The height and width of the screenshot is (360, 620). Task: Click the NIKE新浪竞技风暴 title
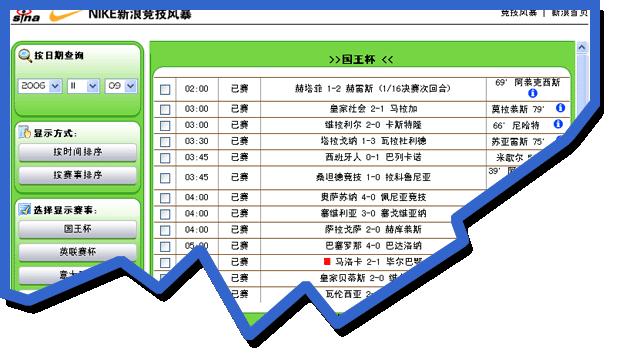[x=140, y=14]
